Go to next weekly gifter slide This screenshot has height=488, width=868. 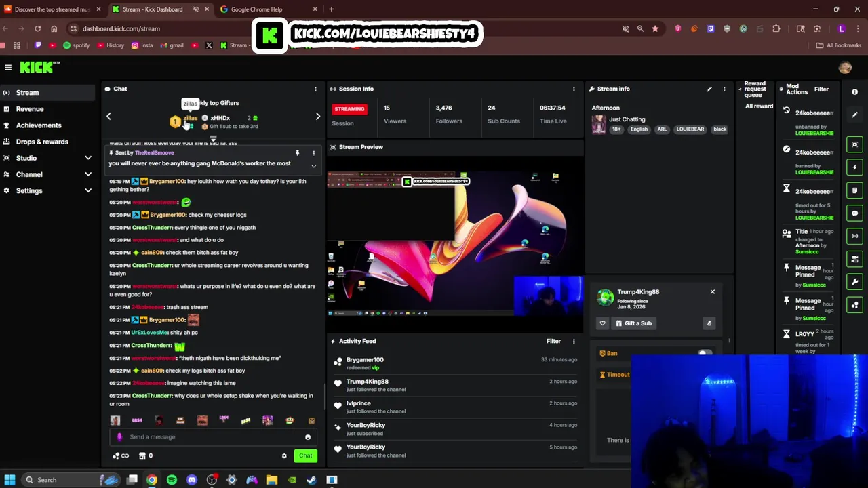tap(318, 117)
